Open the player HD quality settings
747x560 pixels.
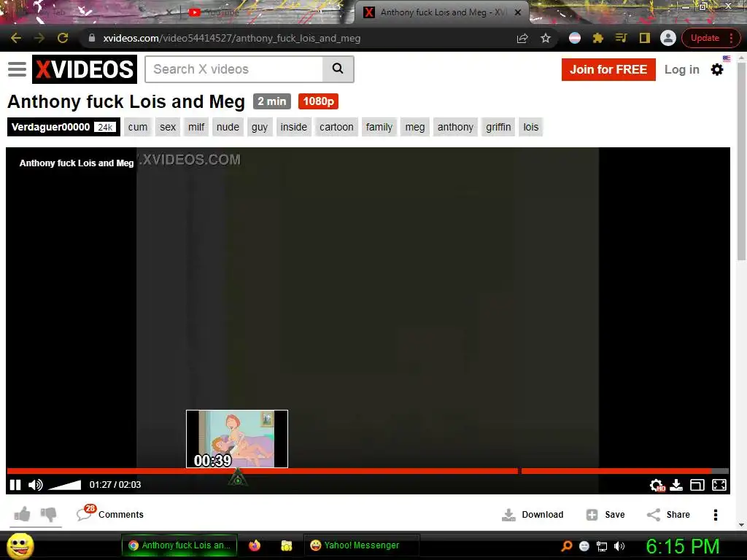click(657, 485)
